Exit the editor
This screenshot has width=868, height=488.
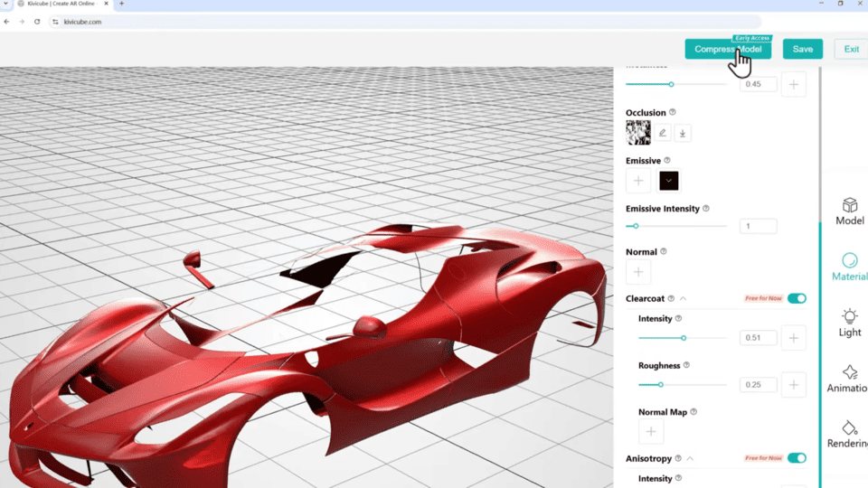tap(852, 49)
